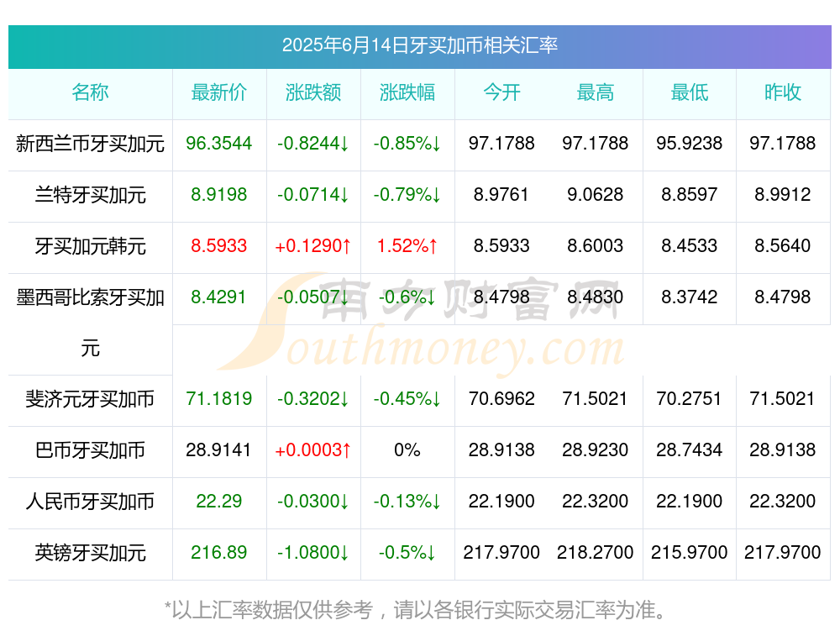Click the title 2025年6月14日牙买加币相关汇率

(420, 45)
